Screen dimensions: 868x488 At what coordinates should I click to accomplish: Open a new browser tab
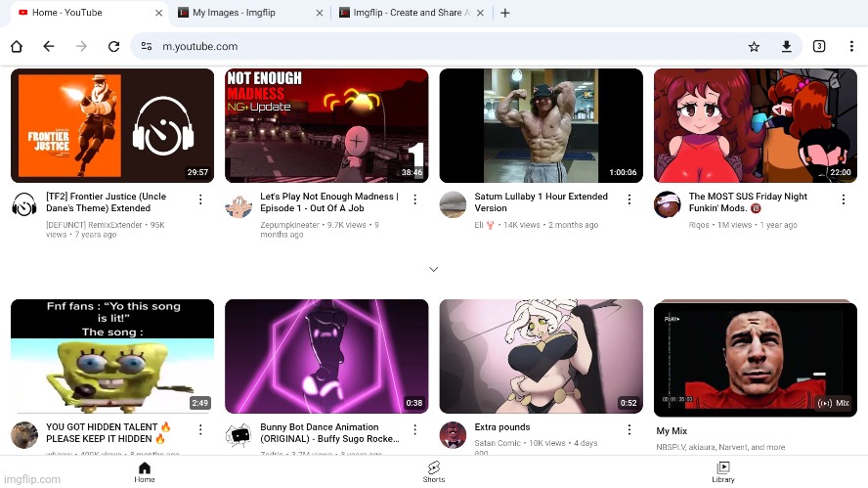click(504, 13)
